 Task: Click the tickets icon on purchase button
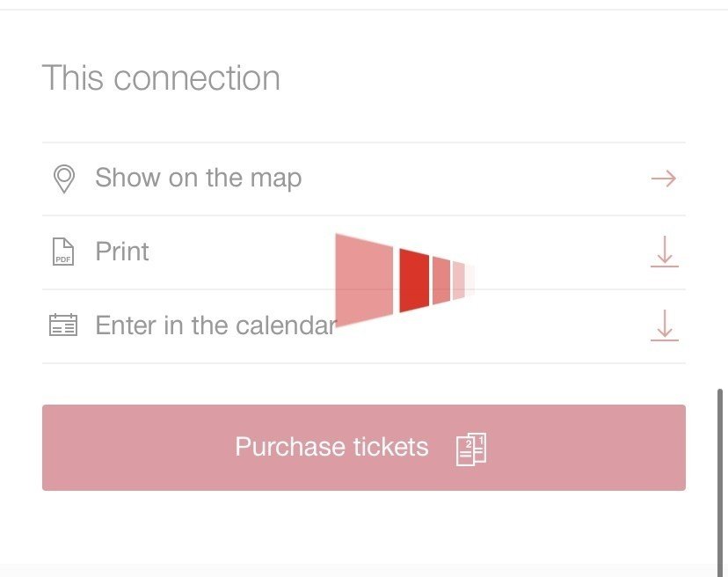coord(471,449)
